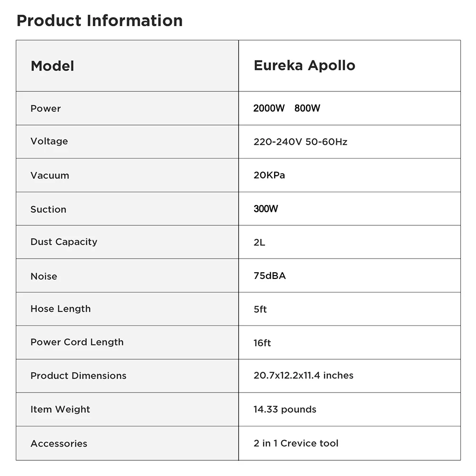Select the 20.7x12.2x11.4 inches value

click(303, 376)
